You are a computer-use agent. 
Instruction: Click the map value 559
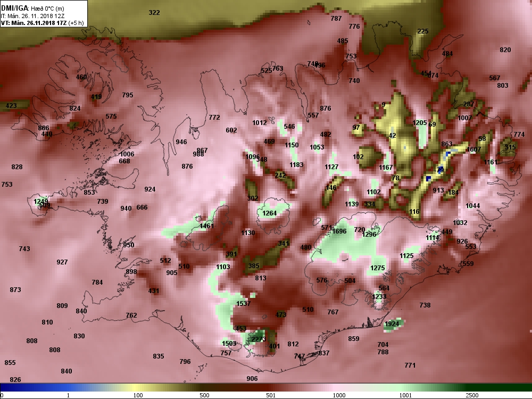pyautogui.click(x=468, y=264)
